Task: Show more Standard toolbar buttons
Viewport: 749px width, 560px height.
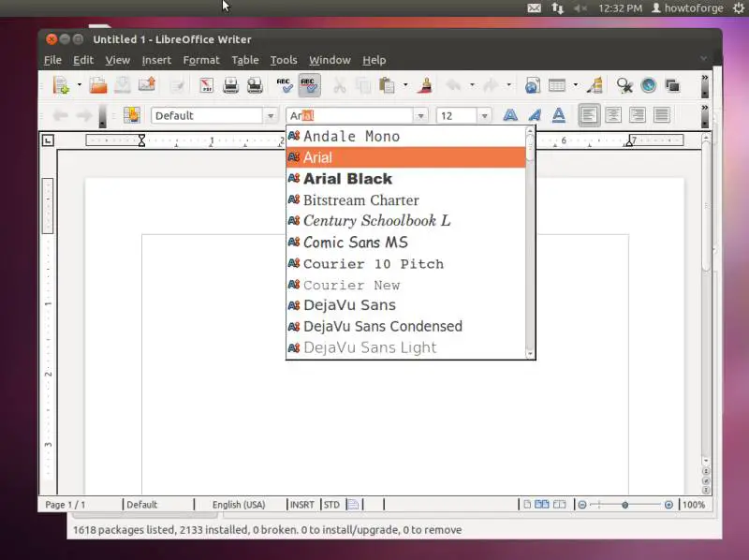Action: [705, 78]
